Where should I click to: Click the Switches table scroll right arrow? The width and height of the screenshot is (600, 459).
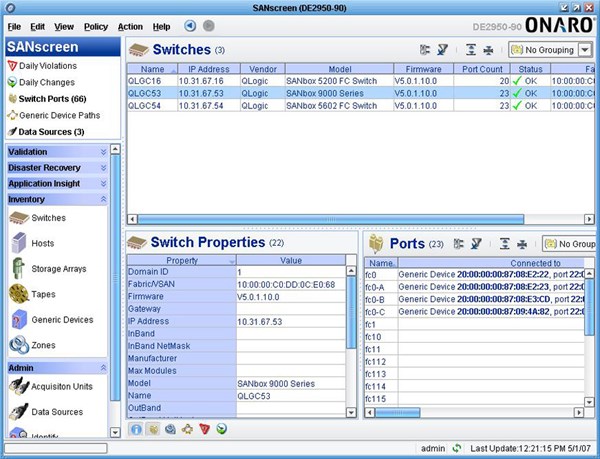coord(589,219)
